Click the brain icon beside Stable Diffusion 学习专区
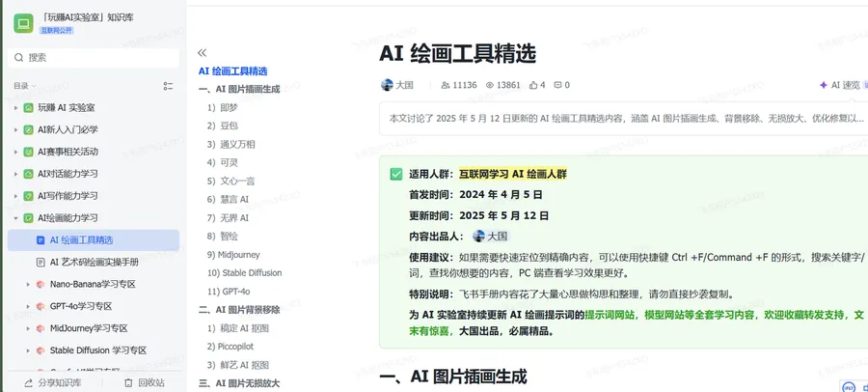Viewport: 868px width, 392px height. 41,351
